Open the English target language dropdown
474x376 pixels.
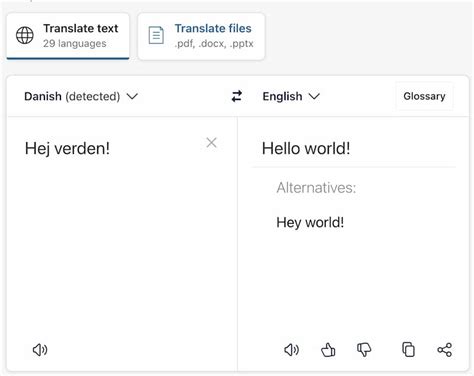coord(291,96)
